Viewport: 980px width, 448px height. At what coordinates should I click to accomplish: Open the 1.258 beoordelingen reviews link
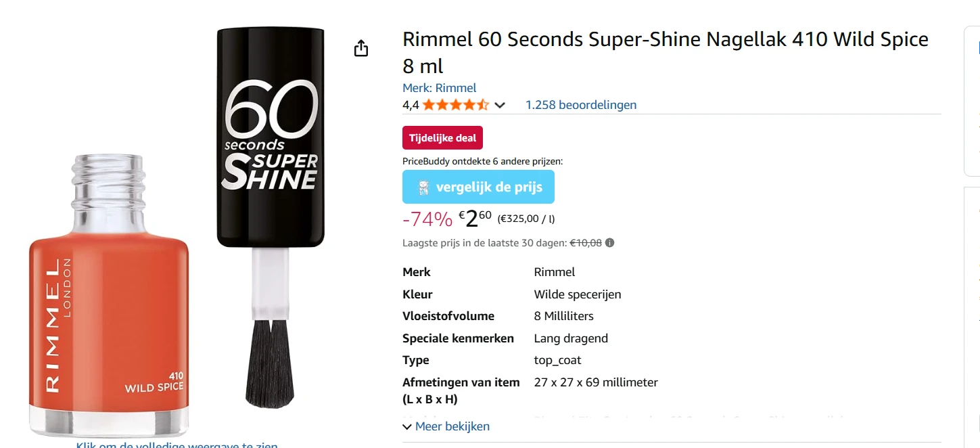[x=581, y=105]
